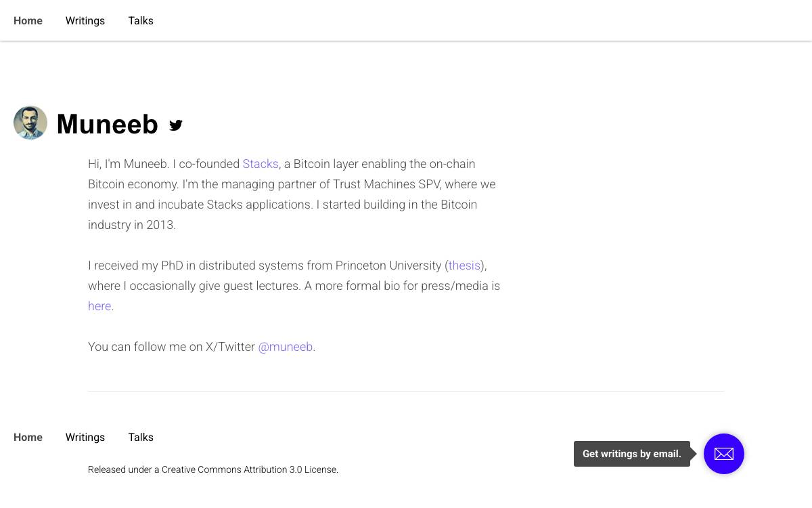Open Writings in the top navigation
Screen dimensions: 812x508
[x=85, y=20]
